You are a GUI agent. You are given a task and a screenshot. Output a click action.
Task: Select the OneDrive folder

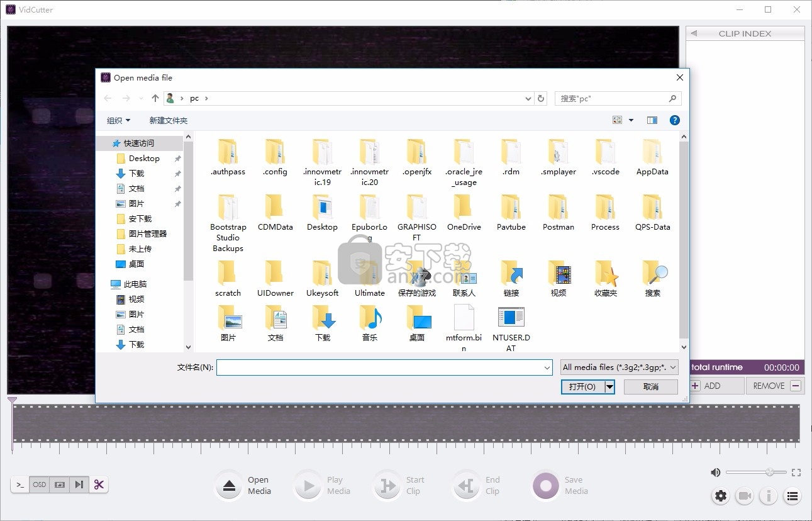tap(464, 213)
